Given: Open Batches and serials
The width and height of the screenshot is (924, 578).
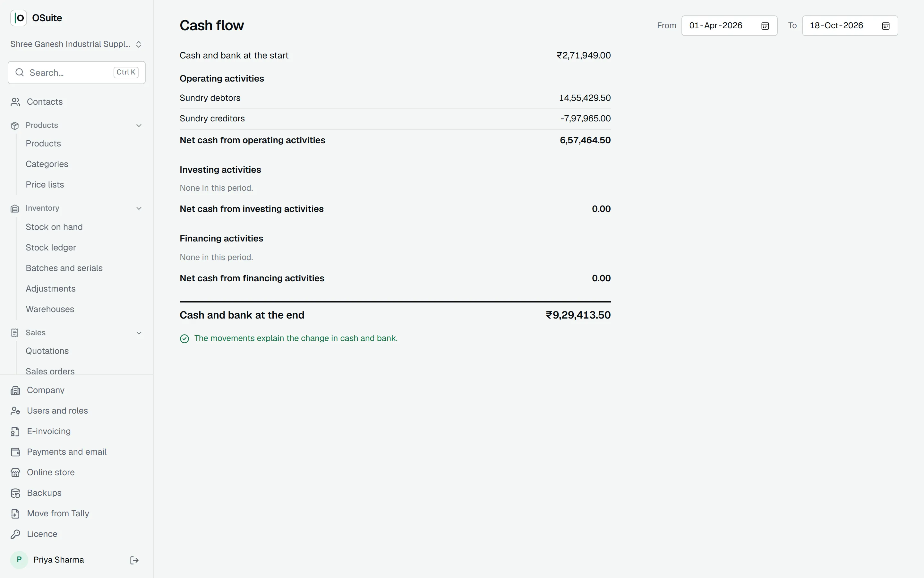Looking at the screenshot, I should pos(64,268).
